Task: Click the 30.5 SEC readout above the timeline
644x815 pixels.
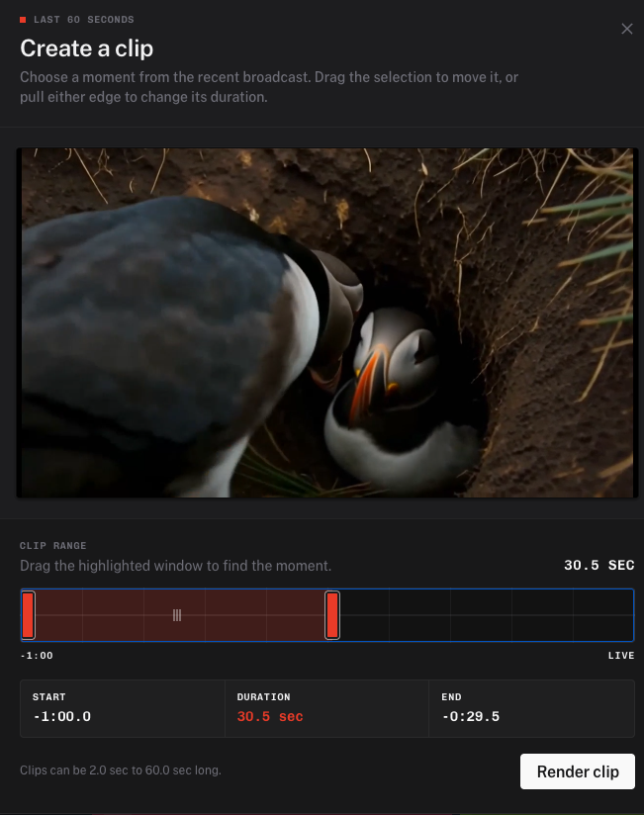Action: (599, 565)
